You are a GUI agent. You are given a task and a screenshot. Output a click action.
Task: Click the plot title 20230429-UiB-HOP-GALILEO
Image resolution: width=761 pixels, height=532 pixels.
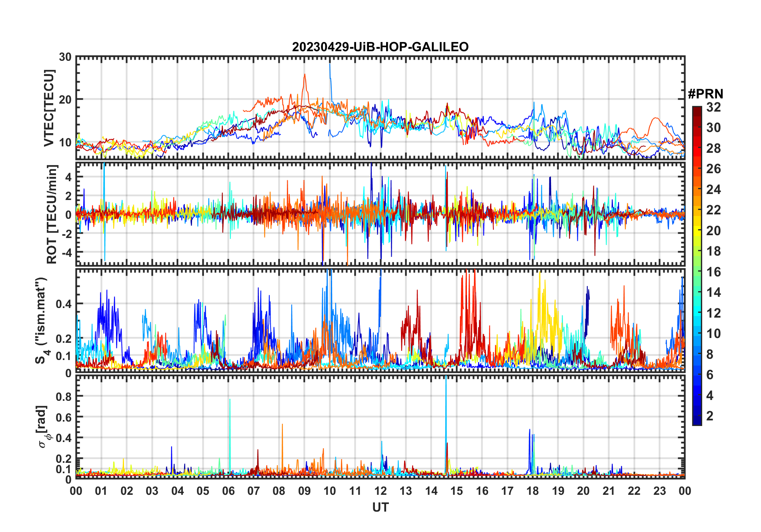380,47
